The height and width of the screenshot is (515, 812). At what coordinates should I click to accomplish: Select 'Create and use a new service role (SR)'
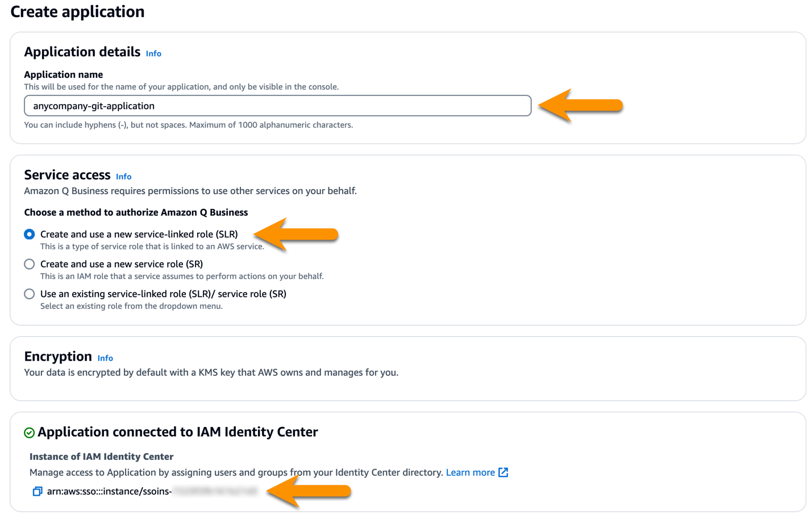point(29,263)
